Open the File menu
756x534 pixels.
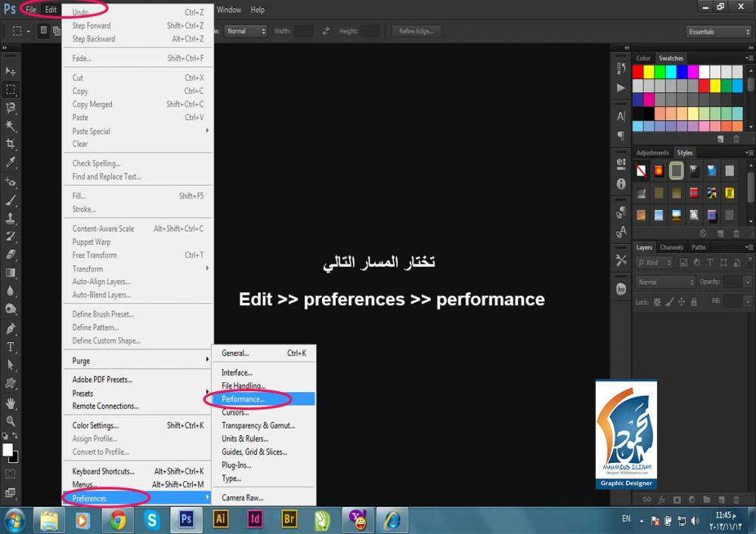[31, 10]
